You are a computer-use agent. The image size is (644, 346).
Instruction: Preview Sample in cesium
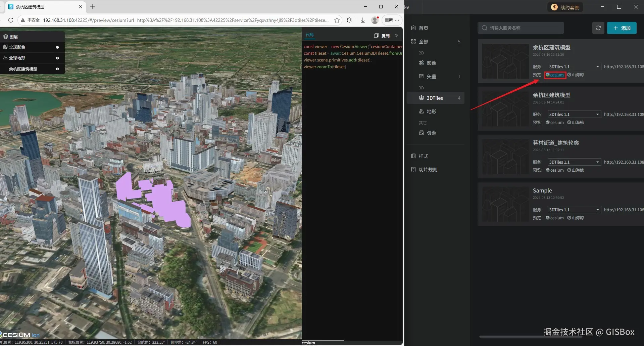tap(555, 218)
